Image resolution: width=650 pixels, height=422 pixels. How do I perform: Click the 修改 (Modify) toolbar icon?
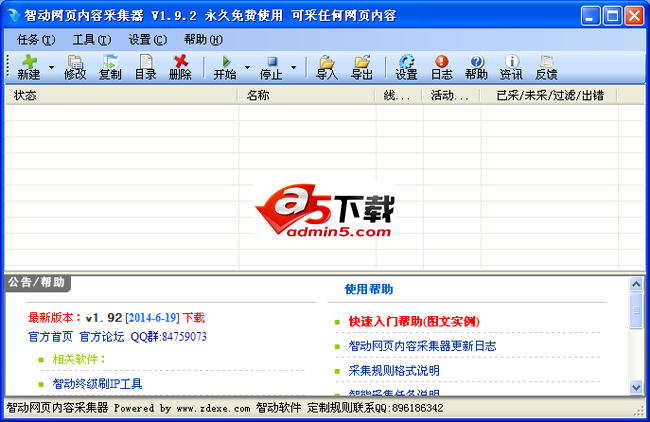click(x=75, y=67)
